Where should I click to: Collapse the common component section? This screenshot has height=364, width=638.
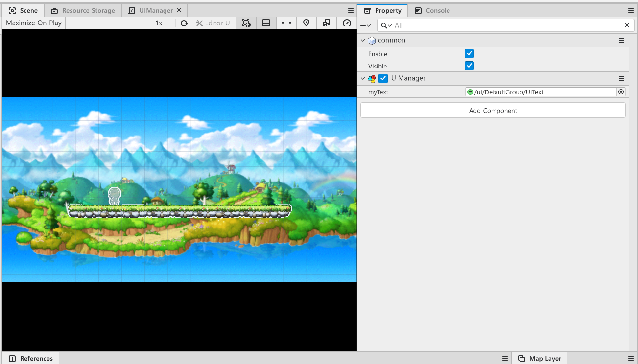pos(363,41)
